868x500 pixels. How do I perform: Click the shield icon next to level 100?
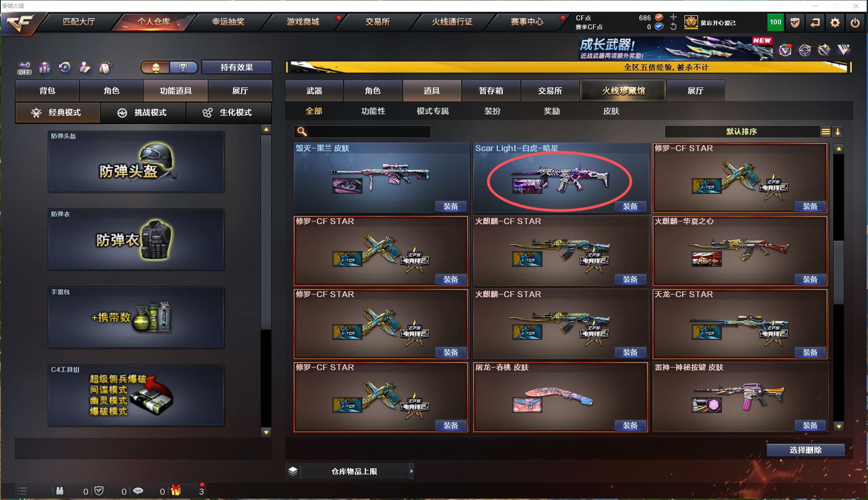pyautogui.click(x=795, y=23)
